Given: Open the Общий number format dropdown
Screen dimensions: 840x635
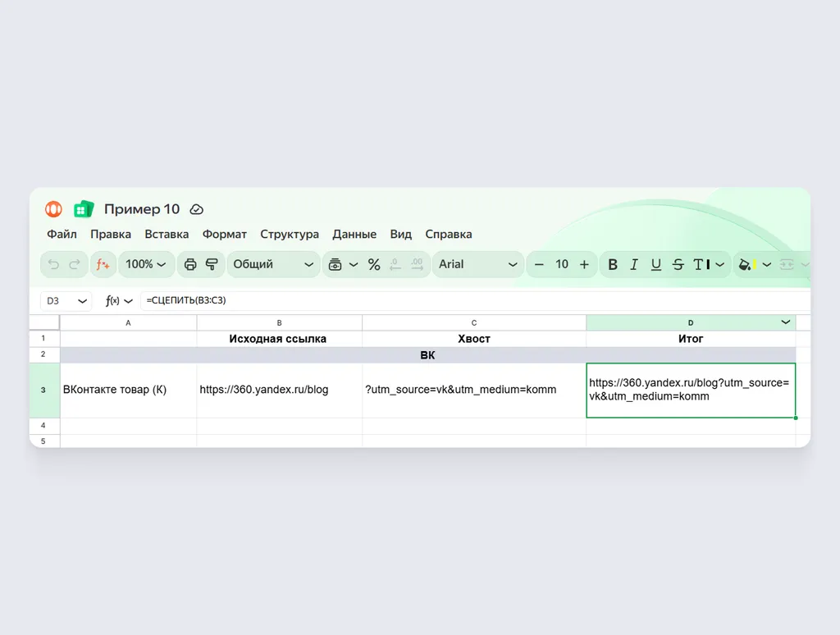Looking at the screenshot, I should point(273,264).
